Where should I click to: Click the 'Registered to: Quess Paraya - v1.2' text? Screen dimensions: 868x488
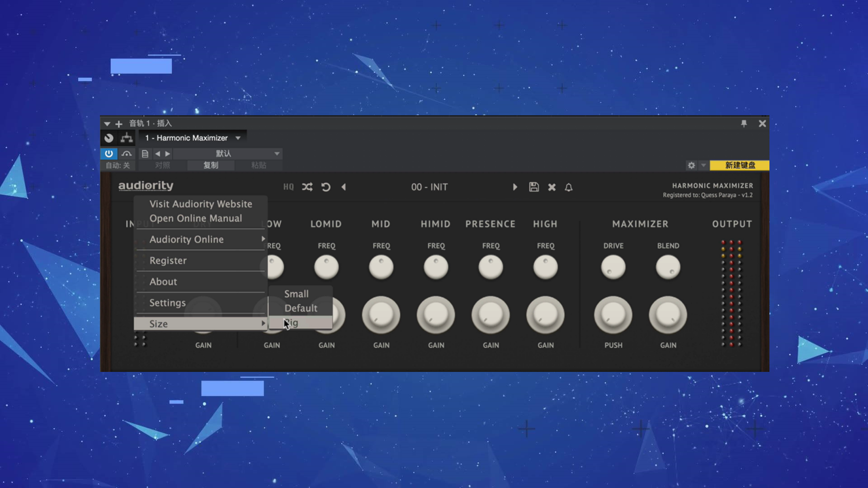tap(708, 195)
